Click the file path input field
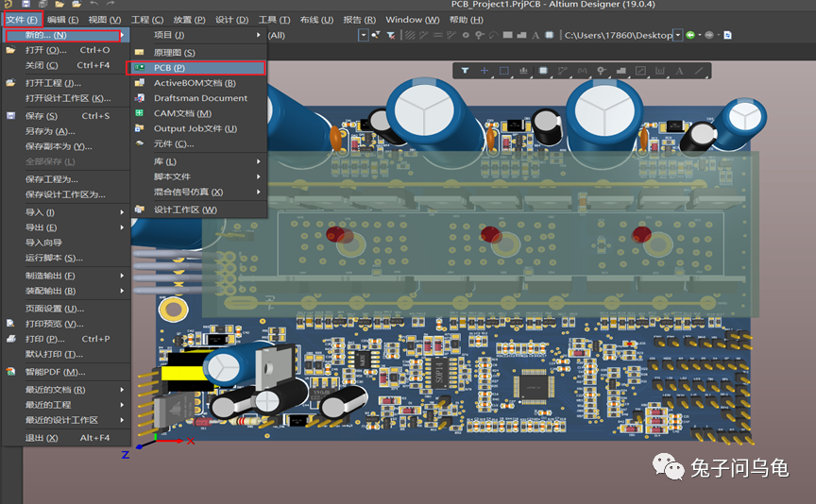Viewport: 816px width, 504px height. (x=617, y=35)
